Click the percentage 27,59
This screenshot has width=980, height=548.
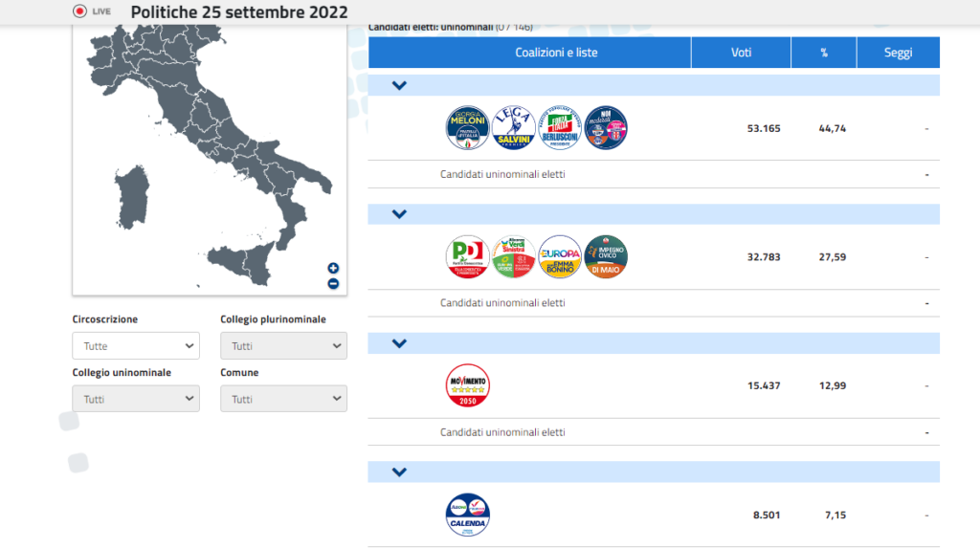click(x=833, y=257)
